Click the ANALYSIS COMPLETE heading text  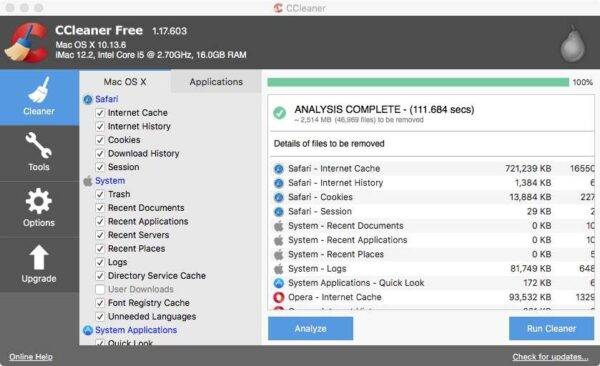tap(384, 110)
